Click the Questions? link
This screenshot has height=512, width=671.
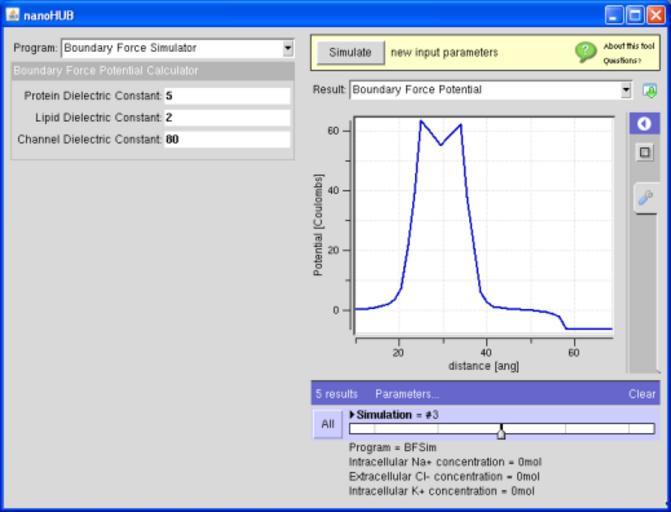coord(622,60)
